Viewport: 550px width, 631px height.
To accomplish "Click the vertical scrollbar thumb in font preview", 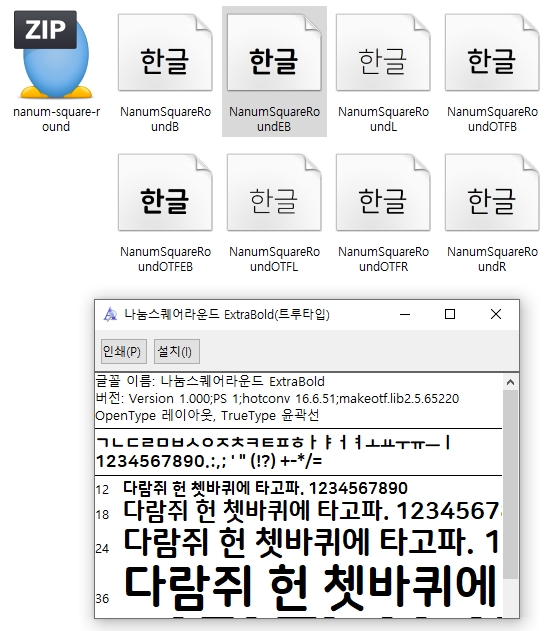I will coord(510,484).
